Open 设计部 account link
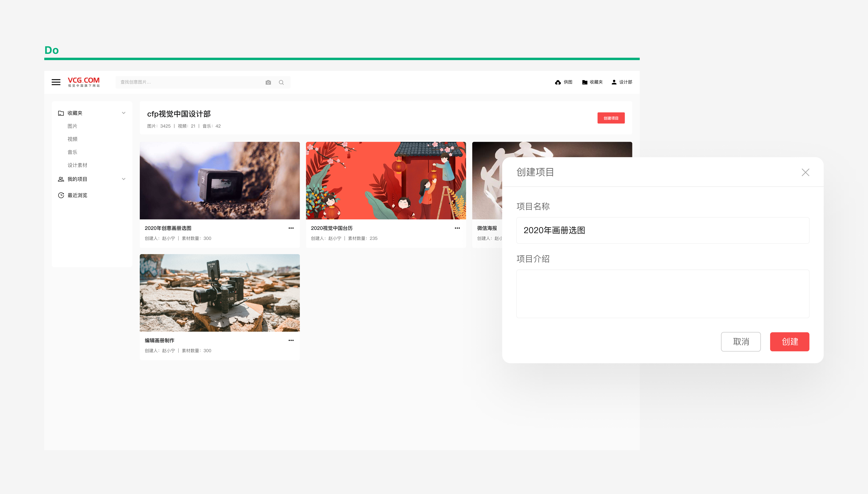Image resolution: width=868 pixels, height=494 pixels. tap(626, 82)
